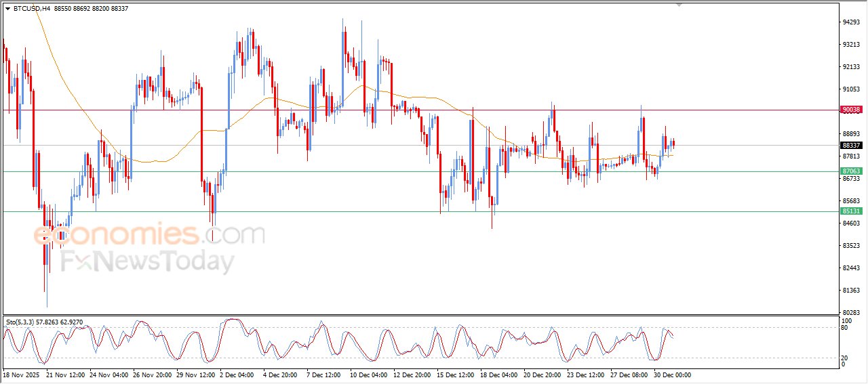Image resolution: width=868 pixels, height=384 pixels.
Task: Select the red 90038 price level label
Action: tap(851, 110)
